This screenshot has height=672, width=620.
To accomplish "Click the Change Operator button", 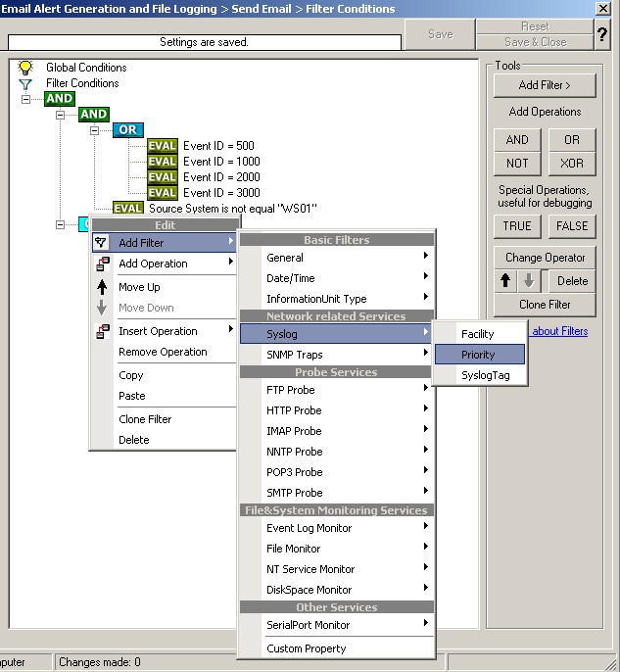I will pyautogui.click(x=545, y=258).
